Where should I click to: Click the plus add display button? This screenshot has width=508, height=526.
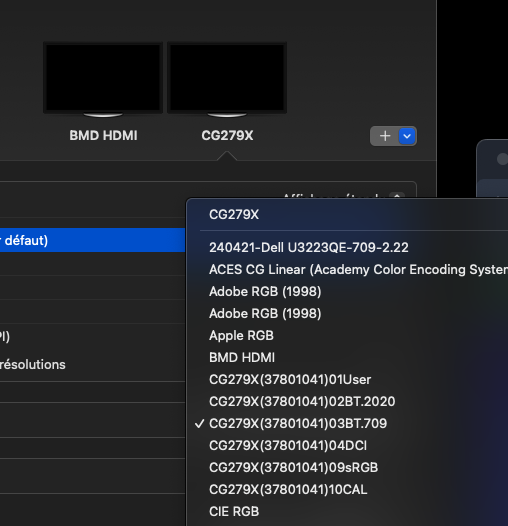[385, 136]
